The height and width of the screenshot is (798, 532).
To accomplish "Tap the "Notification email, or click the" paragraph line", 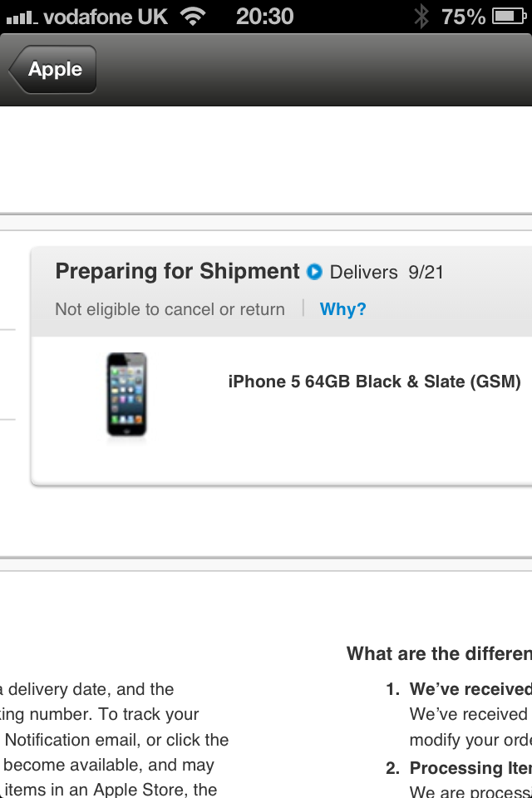I will point(116,740).
